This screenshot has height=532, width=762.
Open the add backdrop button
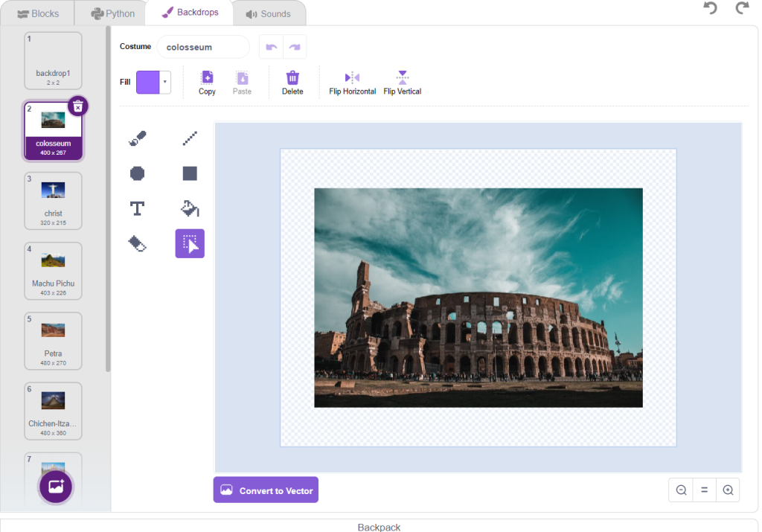click(x=56, y=487)
